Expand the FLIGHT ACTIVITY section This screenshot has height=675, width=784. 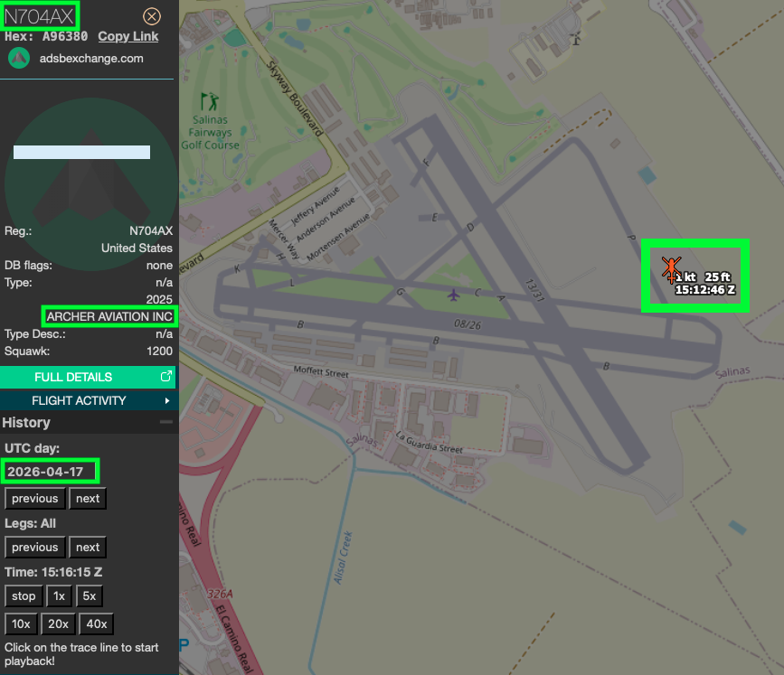[x=88, y=400]
